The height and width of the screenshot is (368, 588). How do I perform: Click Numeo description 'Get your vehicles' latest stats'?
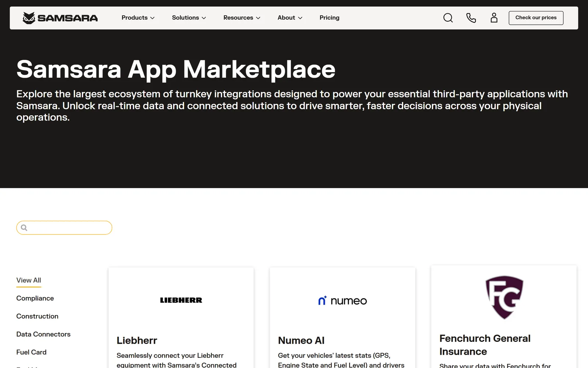(341, 360)
